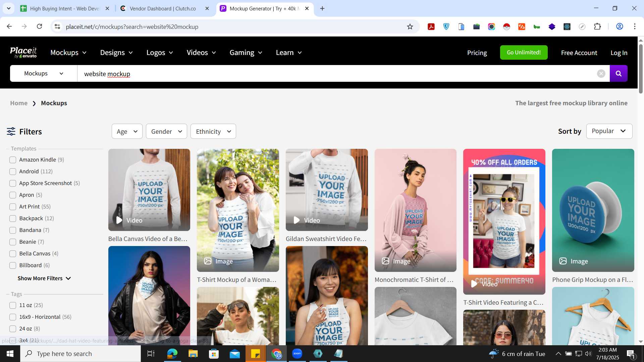The image size is (644, 362).
Task: Open site information icon in address bar
Action: [x=57, y=26]
